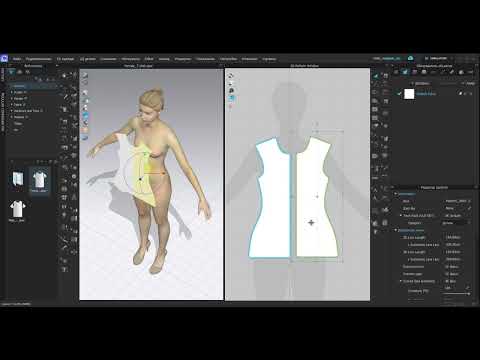Viewport: 480px width, 360px height.
Task: Open the menu bar item starting with "2D"
Action: click(x=88, y=59)
